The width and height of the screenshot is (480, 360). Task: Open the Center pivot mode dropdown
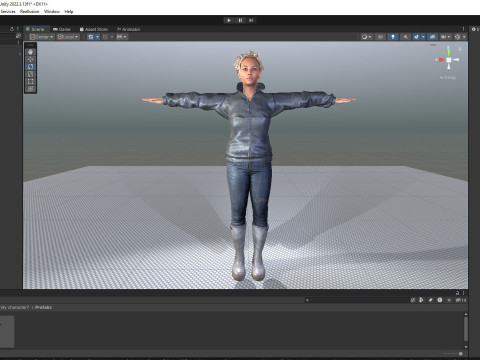pos(42,37)
